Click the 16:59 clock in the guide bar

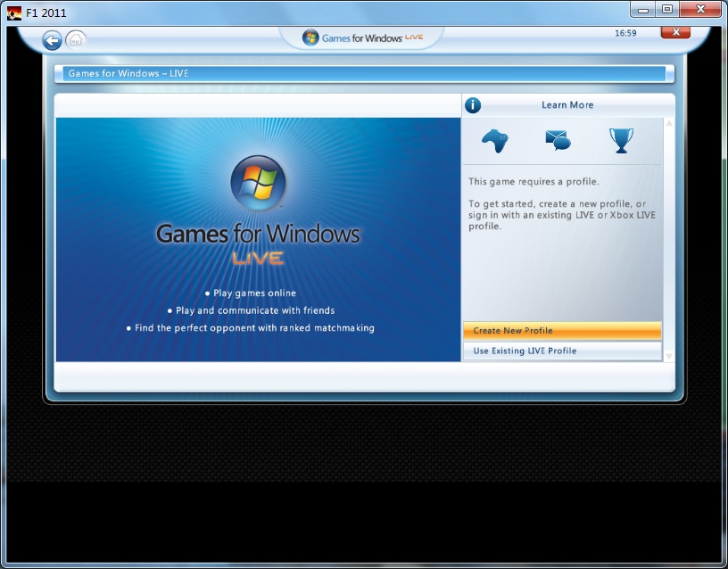(625, 33)
